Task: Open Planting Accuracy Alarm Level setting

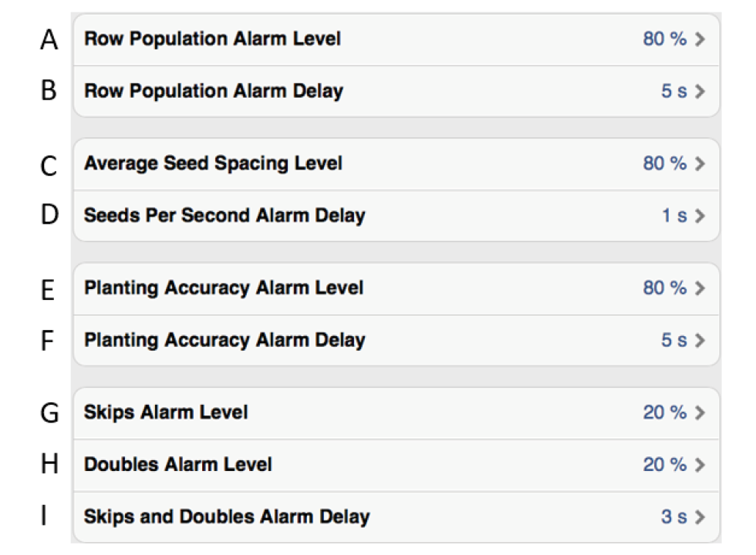Action: pyautogui.click(x=224, y=288)
